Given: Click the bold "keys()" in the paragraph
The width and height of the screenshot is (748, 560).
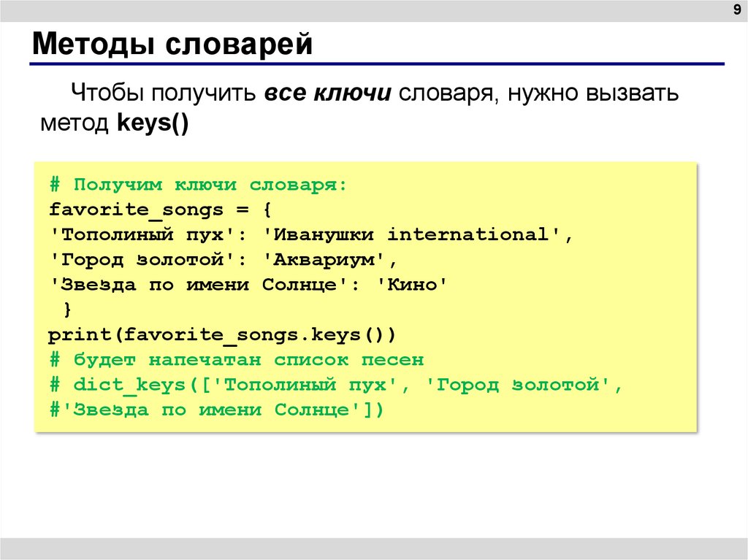Looking at the screenshot, I should tap(152, 122).
